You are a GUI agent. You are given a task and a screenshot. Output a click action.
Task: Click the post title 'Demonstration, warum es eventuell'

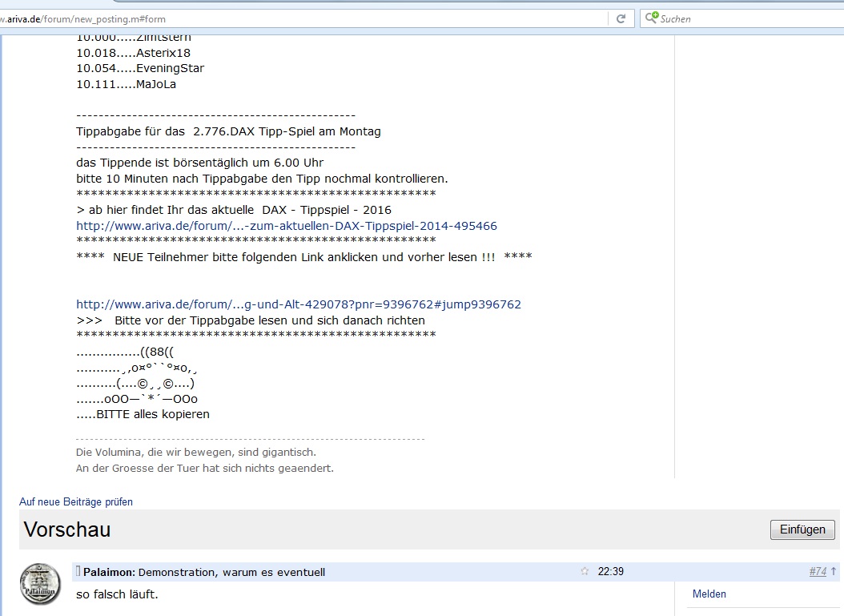tap(231, 572)
